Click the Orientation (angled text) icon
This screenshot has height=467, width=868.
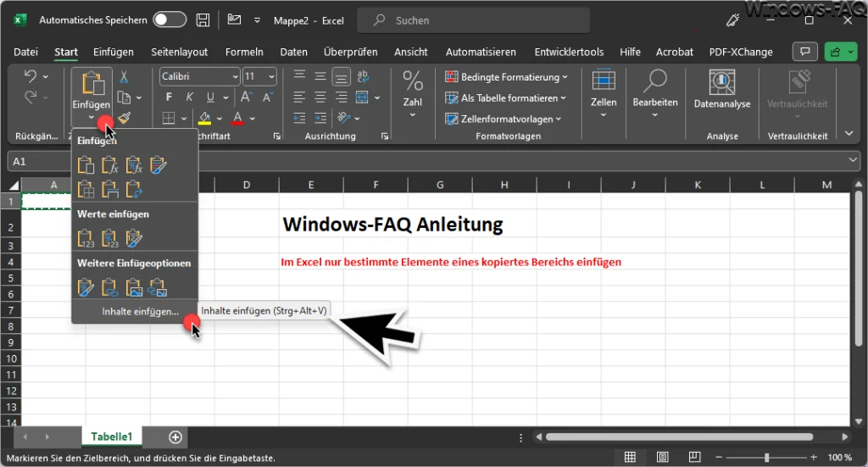tap(344, 118)
